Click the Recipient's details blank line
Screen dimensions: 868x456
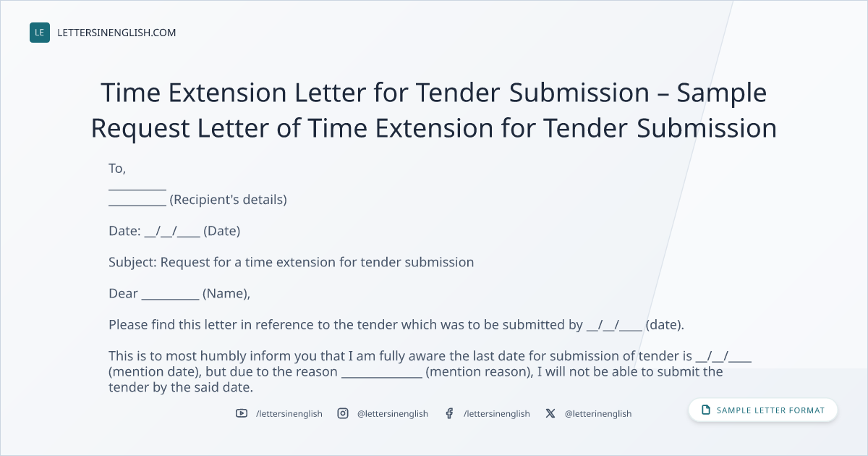coord(137,200)
